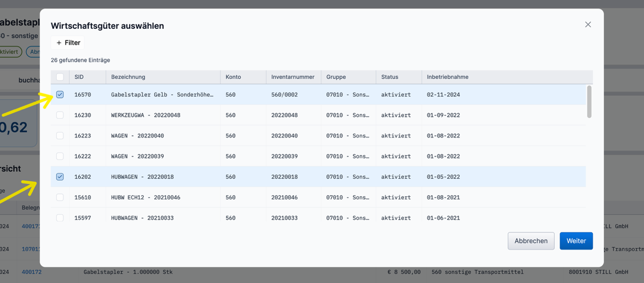Image resolution: width=644 pixels, height=283 pixels.
Task: Open the 400172 document link
Action: [x=31, y=272]
